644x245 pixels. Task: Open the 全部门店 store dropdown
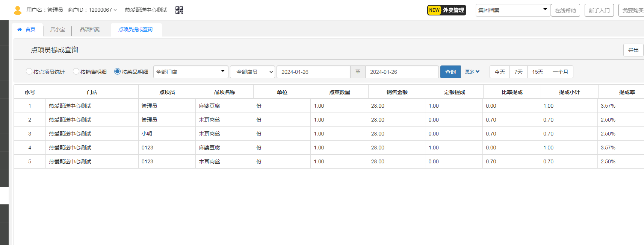[190, 72]
